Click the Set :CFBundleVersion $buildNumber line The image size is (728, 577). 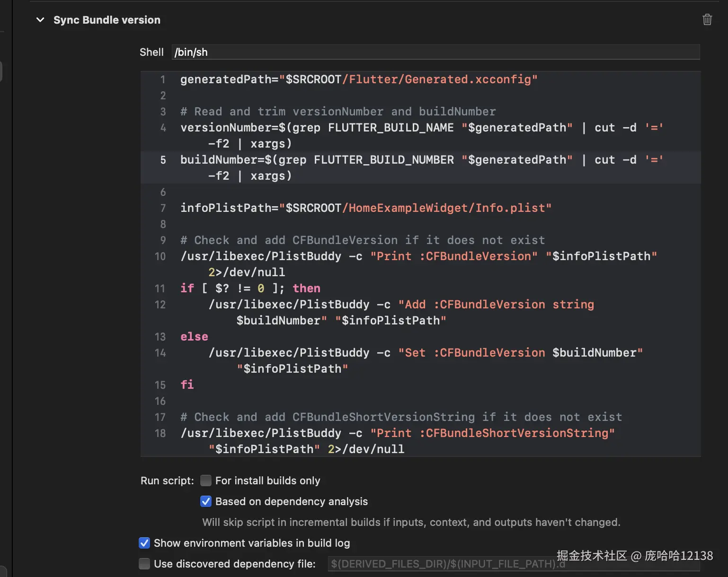[426, 360]
